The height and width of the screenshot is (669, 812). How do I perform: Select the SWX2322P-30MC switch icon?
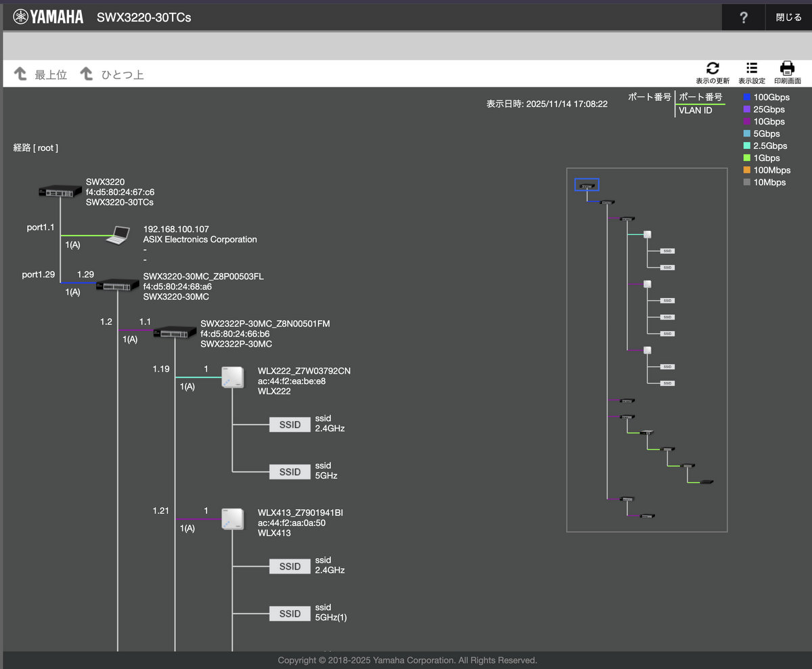pyautogui.click(x=175, y=332)
